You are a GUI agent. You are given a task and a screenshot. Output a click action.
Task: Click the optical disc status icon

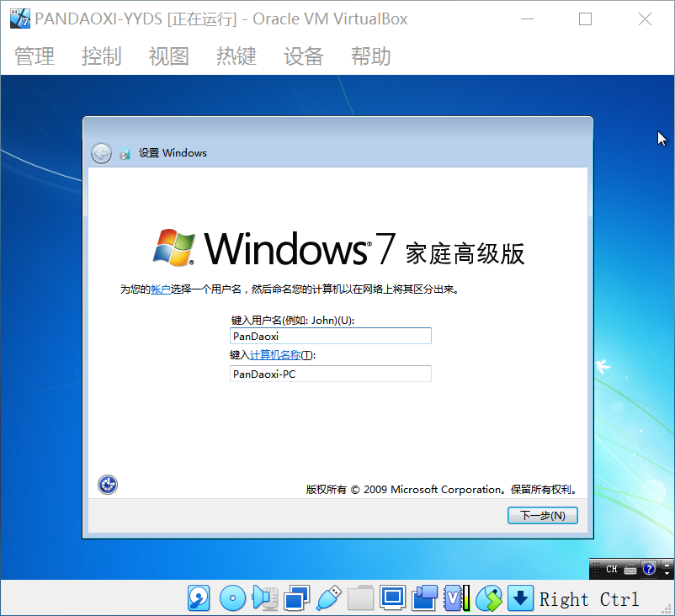coord(232,598)
